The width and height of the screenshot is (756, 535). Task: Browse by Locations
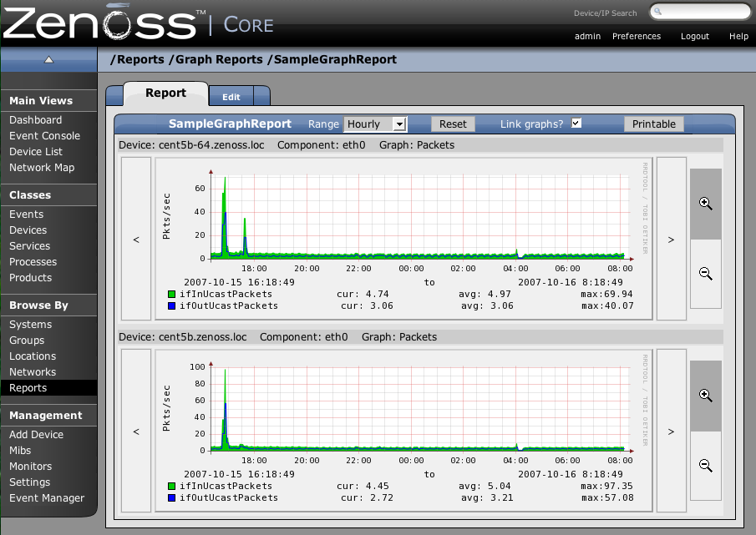(x=33, y=356)
